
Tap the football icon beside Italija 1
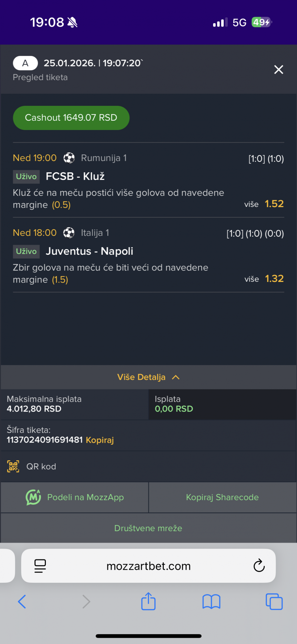(69, 233)
